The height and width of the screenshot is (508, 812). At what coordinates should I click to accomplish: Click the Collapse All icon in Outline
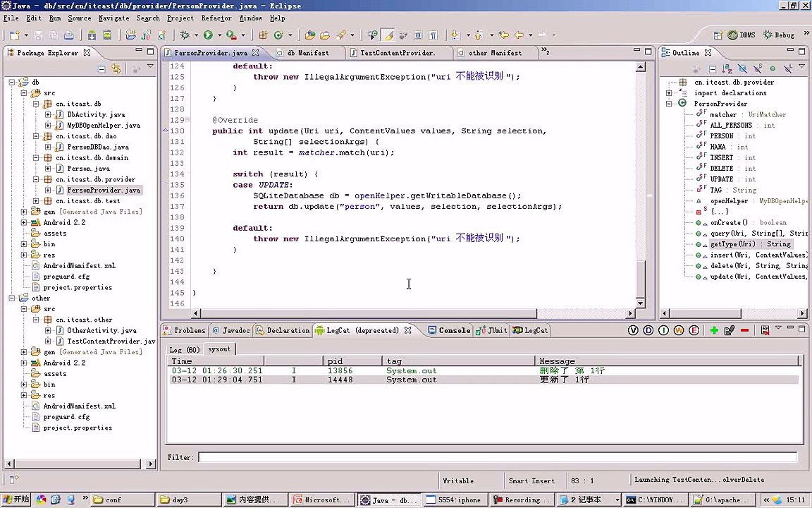click(712, 69)
